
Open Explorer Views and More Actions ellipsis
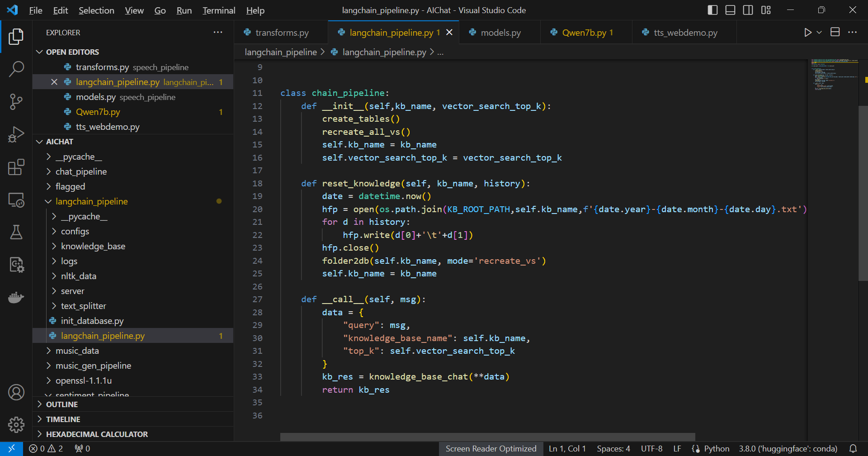[218, 32]
